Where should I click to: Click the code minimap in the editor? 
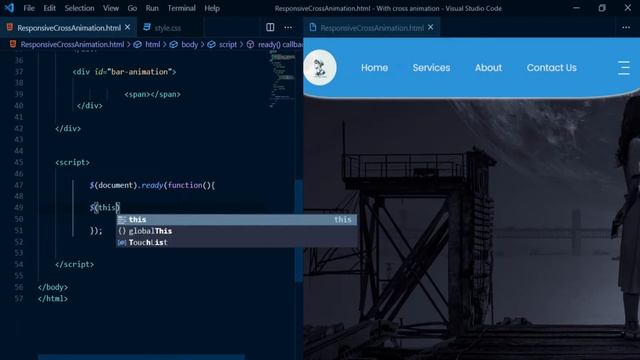tap(282, 80)
